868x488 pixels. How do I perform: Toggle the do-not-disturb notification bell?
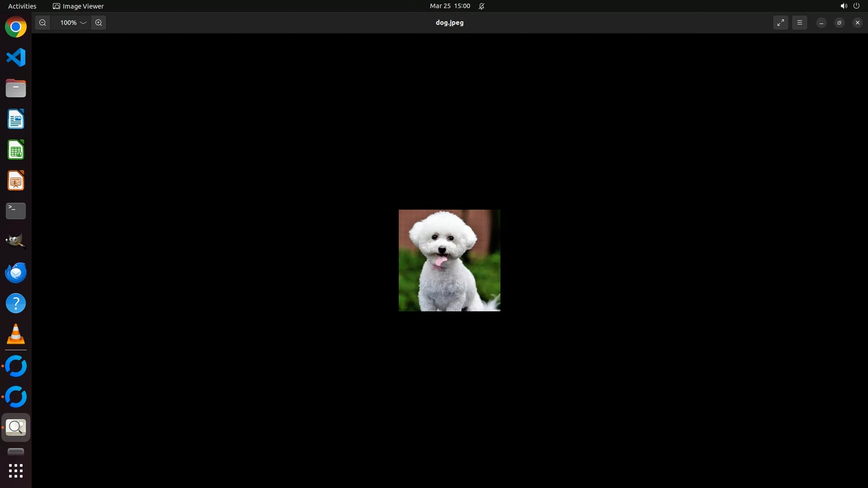coord(481,6)
